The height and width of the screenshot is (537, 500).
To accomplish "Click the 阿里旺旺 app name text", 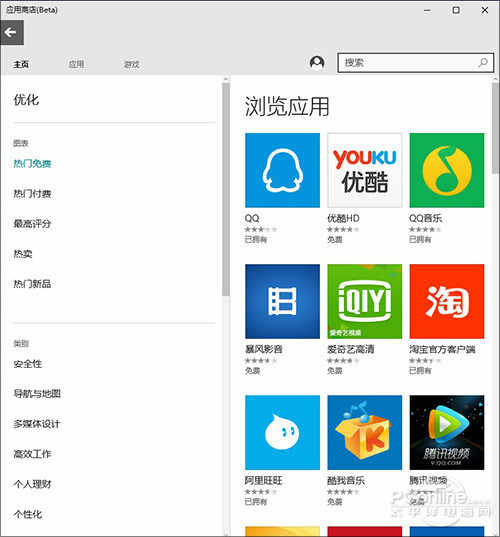I will click(263, 480).
